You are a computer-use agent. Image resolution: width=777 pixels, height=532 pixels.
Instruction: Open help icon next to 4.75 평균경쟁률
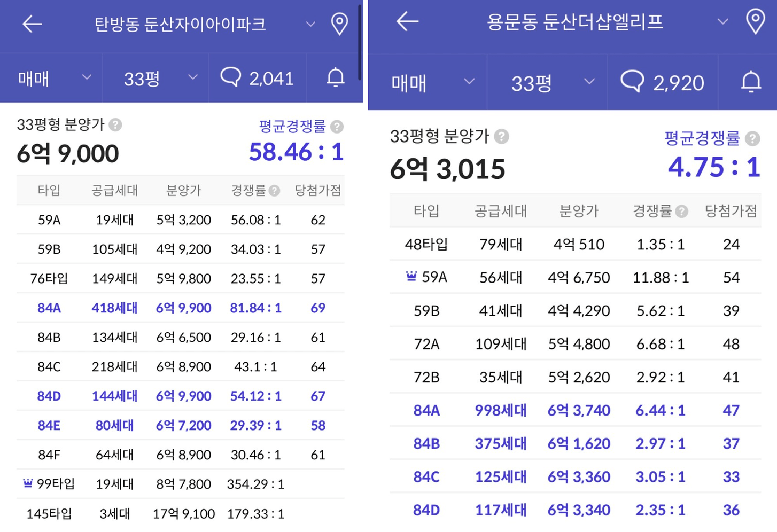[752, 139]
